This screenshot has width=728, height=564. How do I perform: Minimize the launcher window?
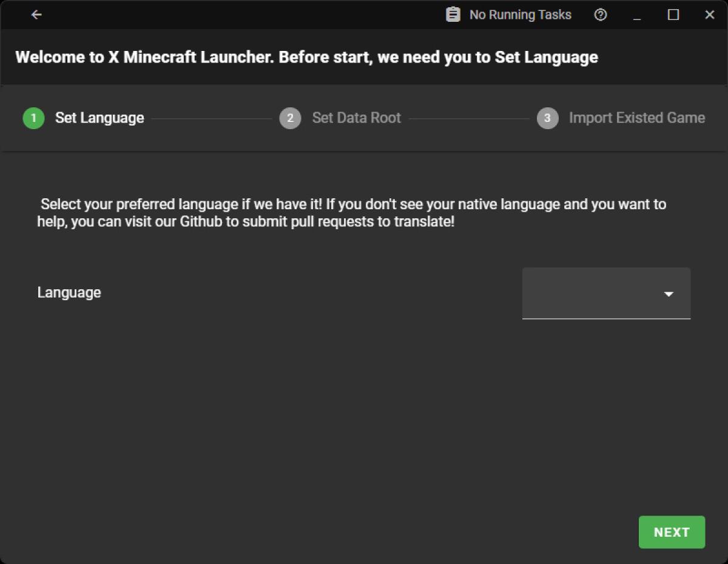pyautogui.click(x=636, y=15)
